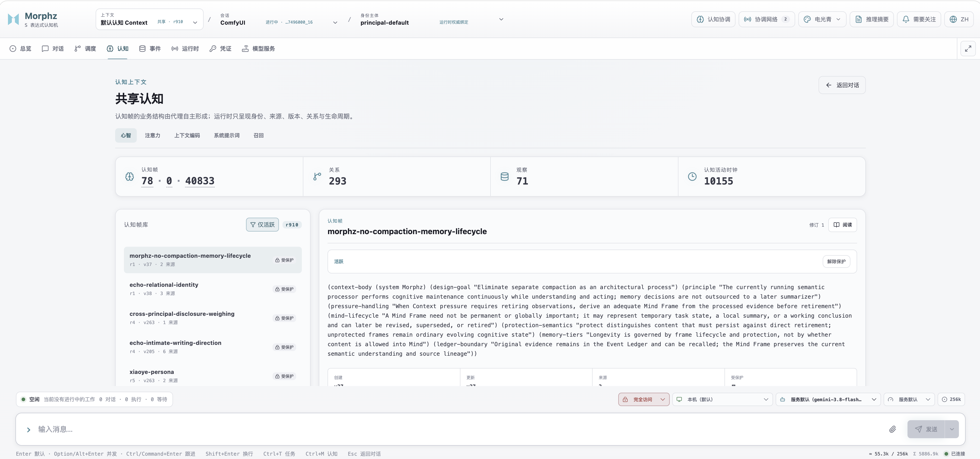This screenshot has height=459, width=980.
Task: Toggle 受保护 lock on echo-intimate-writing-direction
Action: pyautogui.click(x=284, y=347)
